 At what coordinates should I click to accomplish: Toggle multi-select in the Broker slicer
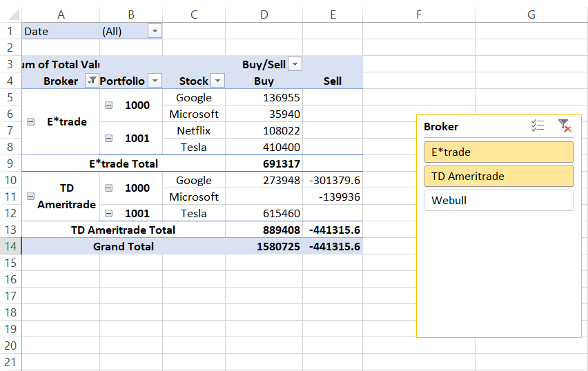tap(538, 126)
